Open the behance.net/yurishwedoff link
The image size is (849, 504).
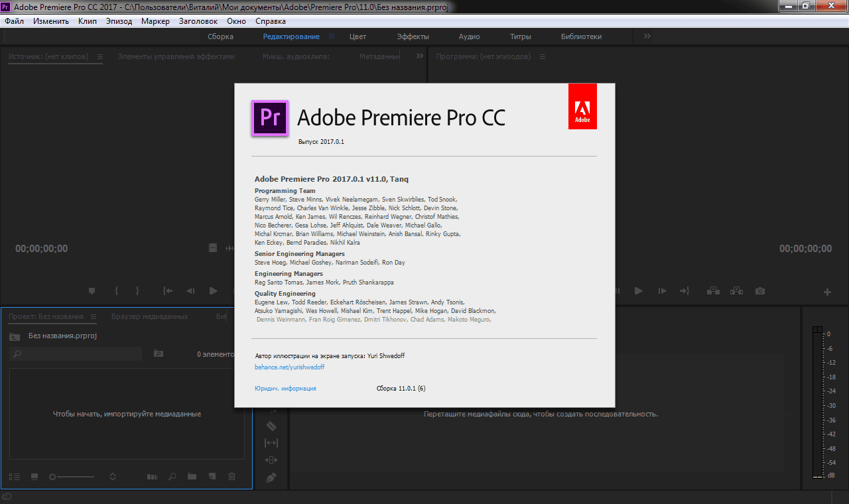[290, 367]
